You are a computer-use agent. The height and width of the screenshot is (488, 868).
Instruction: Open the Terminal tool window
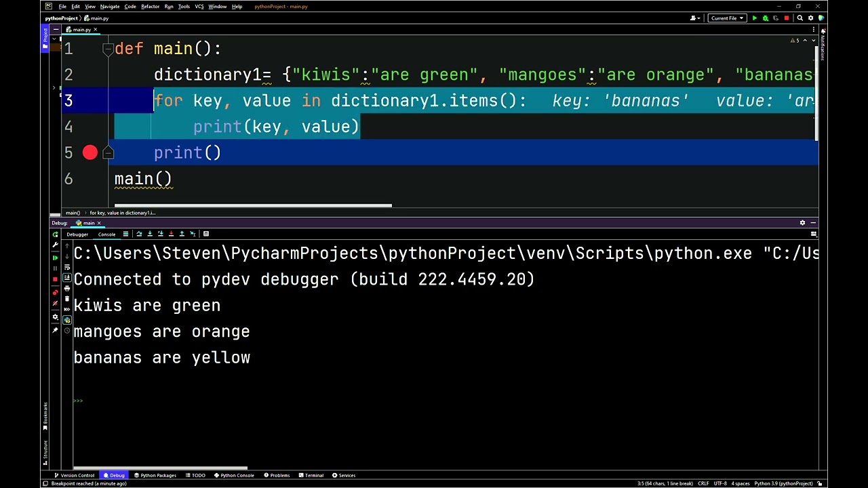(x=311, y=475)
